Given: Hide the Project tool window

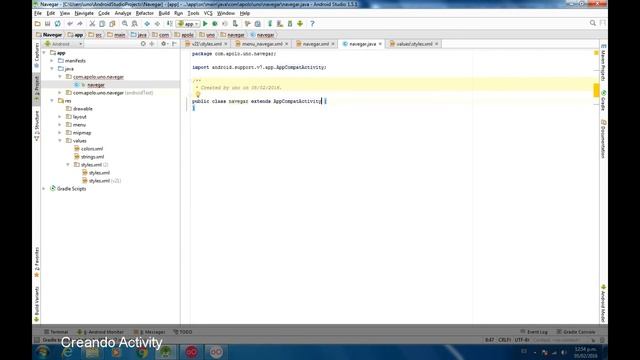Looking at the screenshot, I should pyautogui.click(x=174, y=44).
